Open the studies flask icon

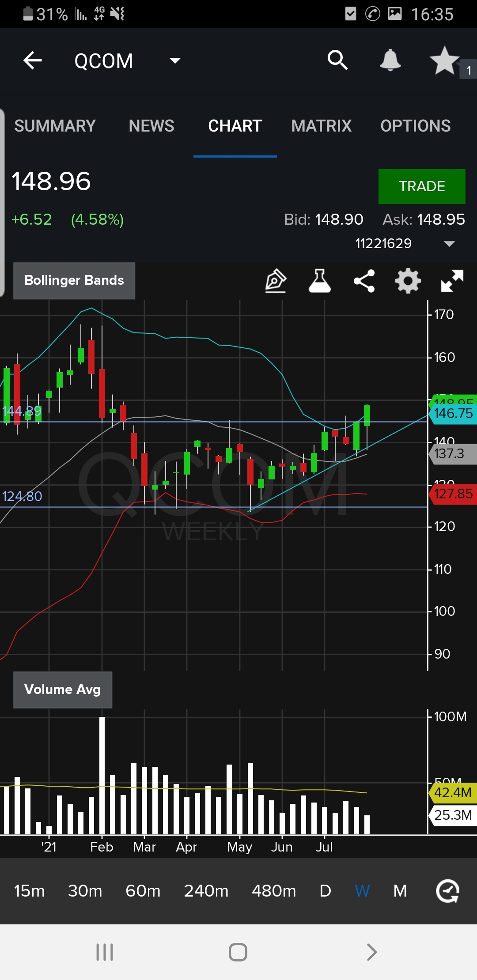[320, 281]
